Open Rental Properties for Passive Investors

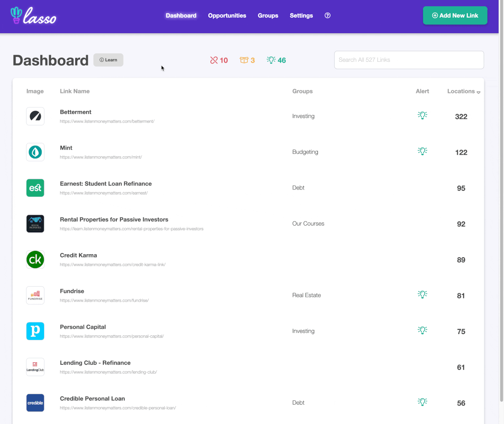tap(114, 219)
